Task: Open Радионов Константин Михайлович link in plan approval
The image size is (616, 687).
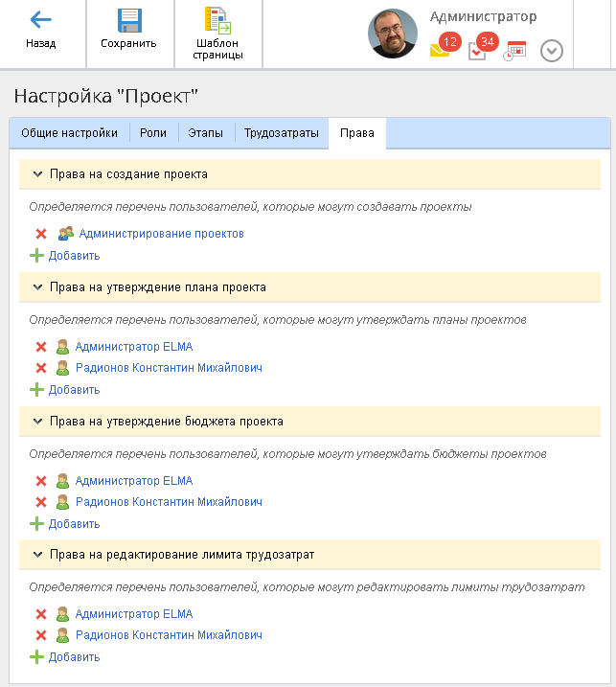Action: [169, 368]
